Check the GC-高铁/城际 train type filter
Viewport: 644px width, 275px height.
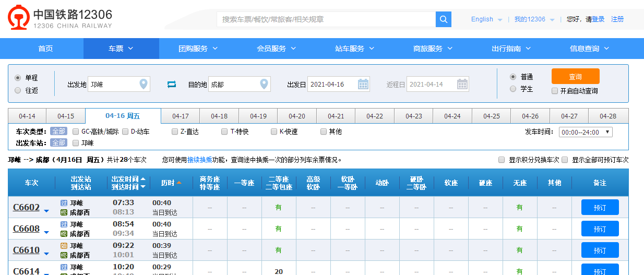[76, 131]
